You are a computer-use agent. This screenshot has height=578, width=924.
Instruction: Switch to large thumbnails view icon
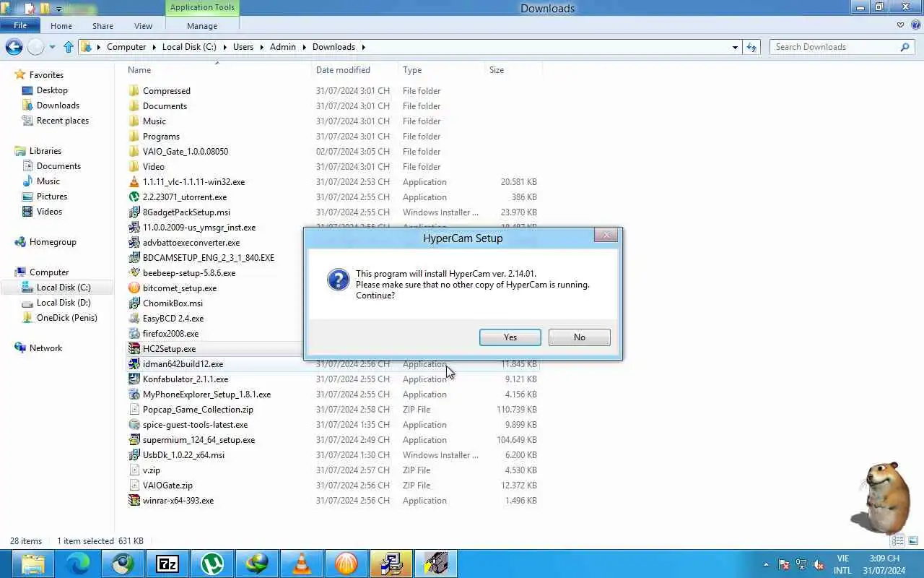[x=912, y=541]
